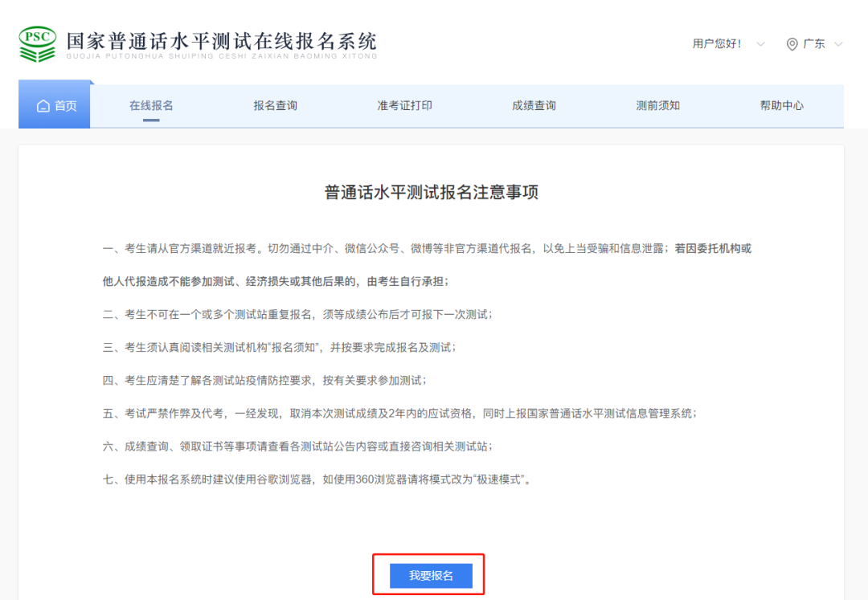This screenshot has width=868, height=600.
Task: Open the 帮助中心 tab
Action: pyautogui.click(x=782, y=105)
